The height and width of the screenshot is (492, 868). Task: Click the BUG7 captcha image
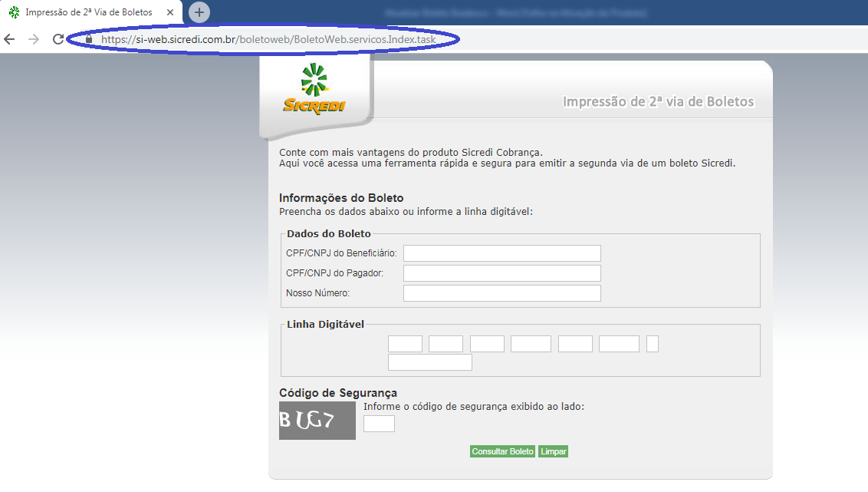coord(317,421)
